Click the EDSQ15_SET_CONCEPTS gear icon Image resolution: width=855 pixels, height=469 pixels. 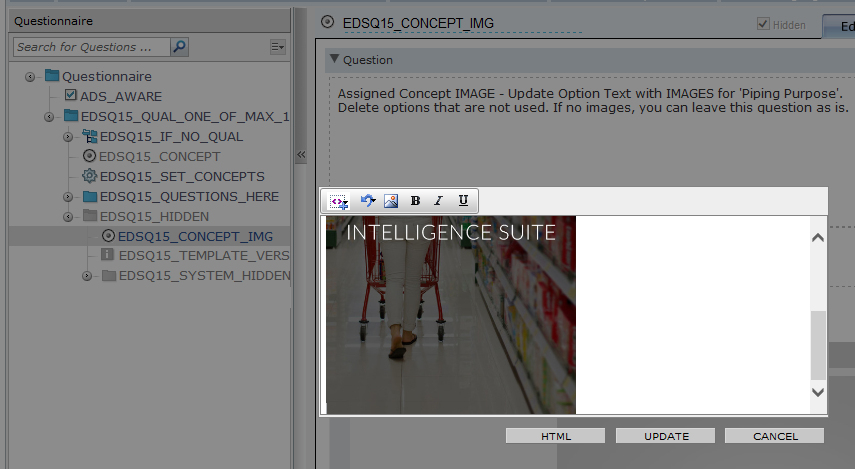(x=89, y=176)
